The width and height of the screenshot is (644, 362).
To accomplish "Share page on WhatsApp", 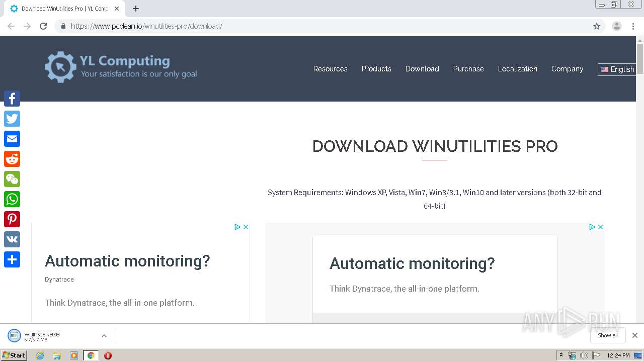I will tap(12, 199).
